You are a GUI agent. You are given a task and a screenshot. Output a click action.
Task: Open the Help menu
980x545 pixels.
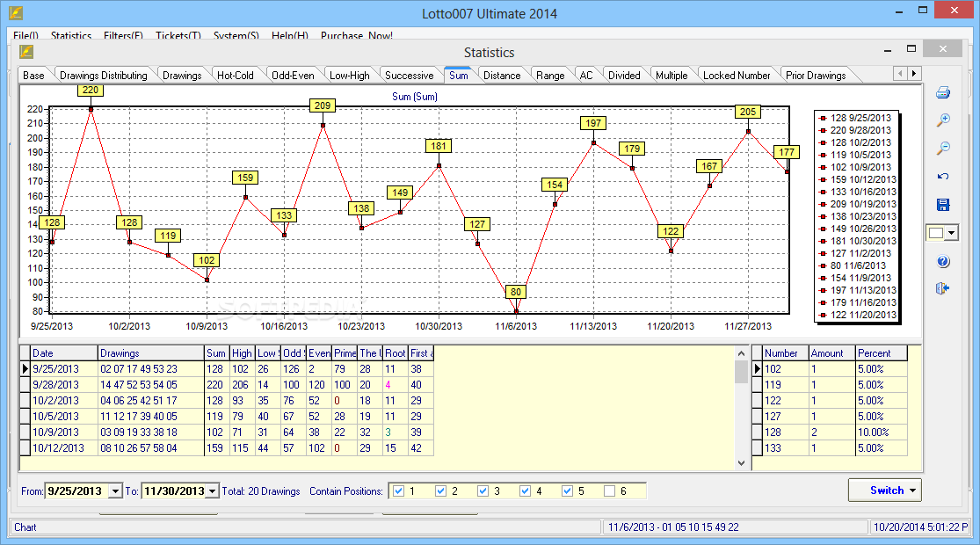[x=290, y=36]
